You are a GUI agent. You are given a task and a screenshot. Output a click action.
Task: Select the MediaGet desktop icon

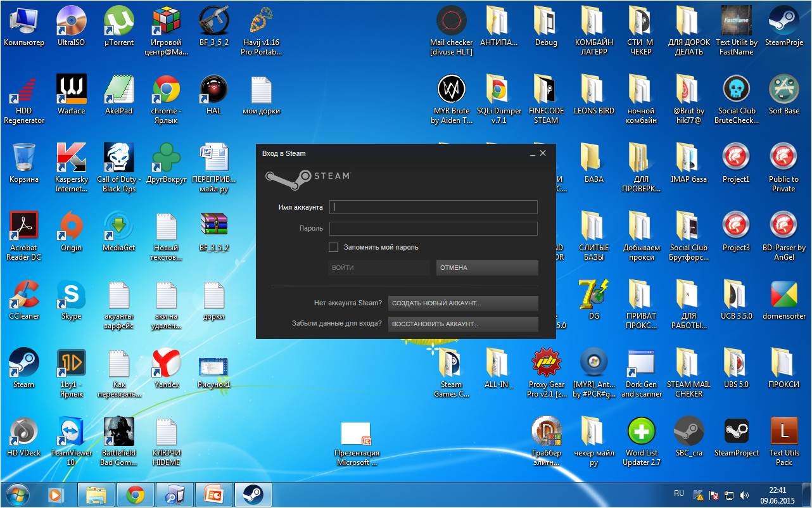coord(119,232)
